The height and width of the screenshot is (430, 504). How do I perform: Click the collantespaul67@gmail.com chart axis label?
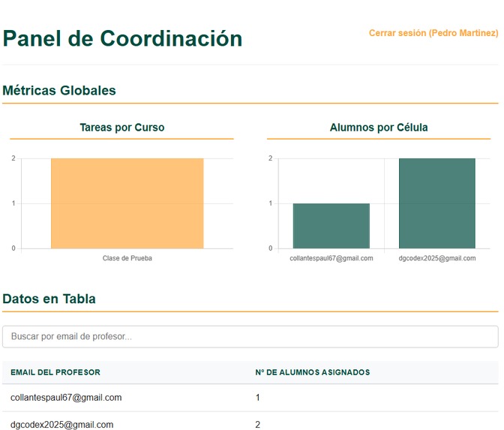331,258
